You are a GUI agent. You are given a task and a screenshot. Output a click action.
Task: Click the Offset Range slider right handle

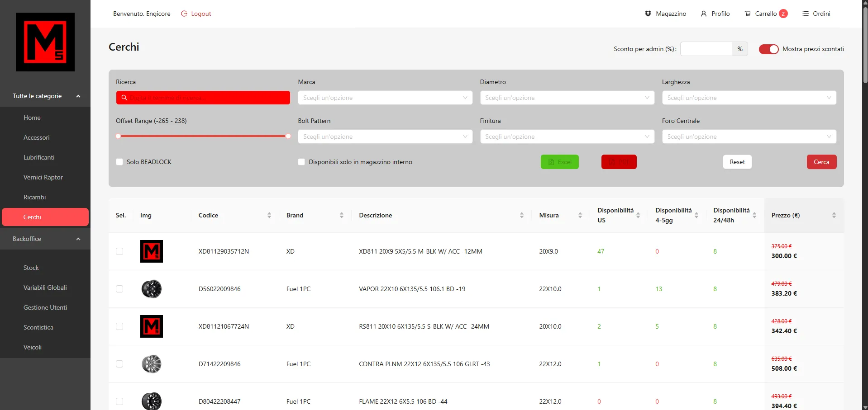pos(288,136)
